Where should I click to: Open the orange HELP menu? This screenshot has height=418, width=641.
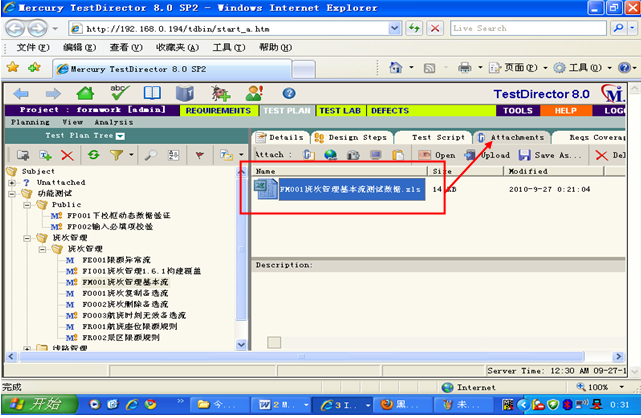coord(566,111)
